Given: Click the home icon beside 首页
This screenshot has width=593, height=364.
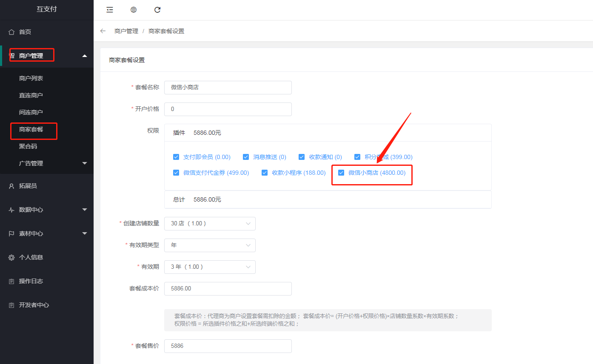Looking at the screenshot, I should 11,32.
